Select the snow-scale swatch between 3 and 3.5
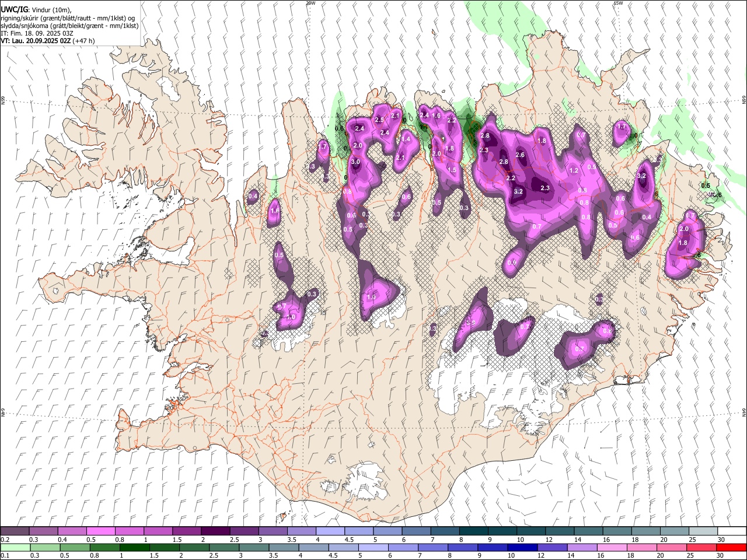The height and width of the screenshot is (560, 747). pos(272,531)
